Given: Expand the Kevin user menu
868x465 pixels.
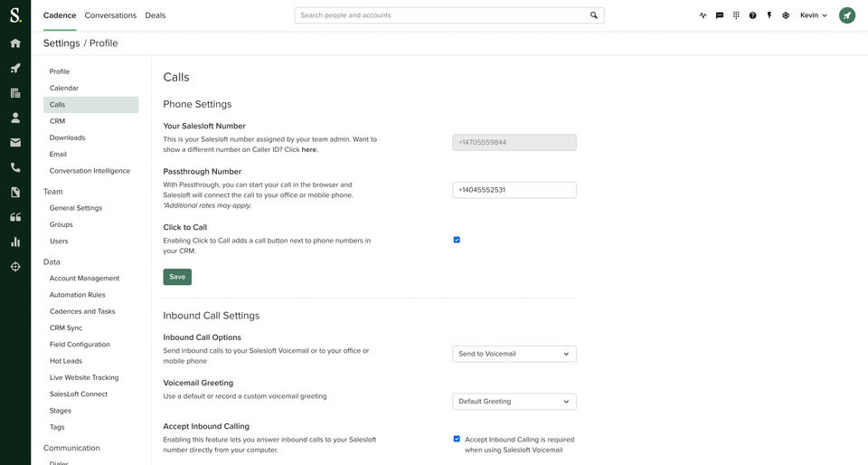Looking at the screenshot, I should point(813,15).
